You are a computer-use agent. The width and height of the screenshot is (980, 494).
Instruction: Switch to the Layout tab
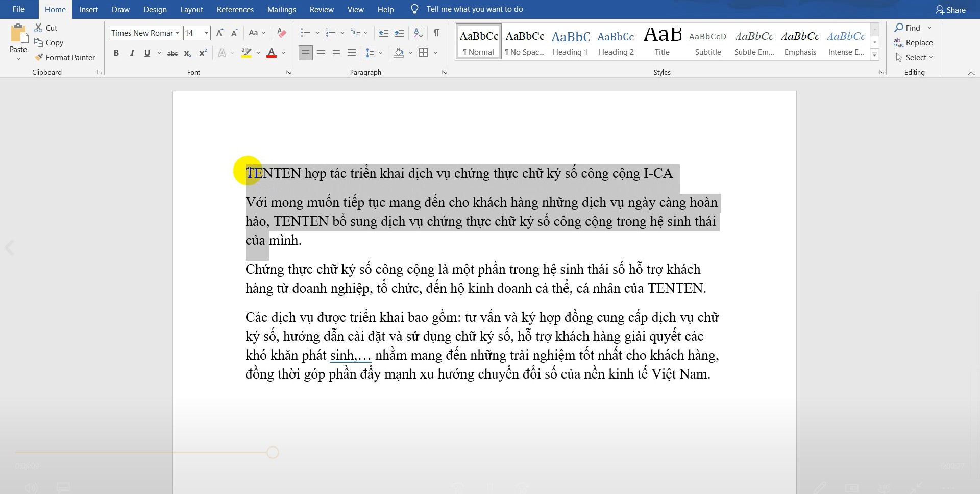point(191,9)
